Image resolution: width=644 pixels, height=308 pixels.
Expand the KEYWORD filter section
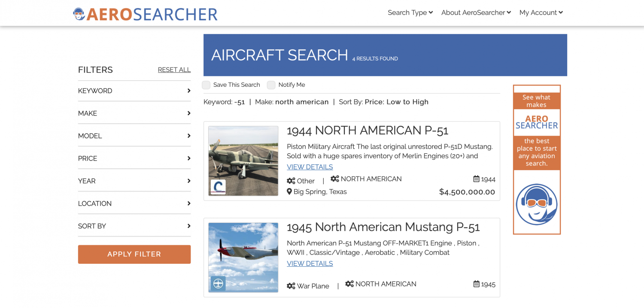tap(134, 91)
